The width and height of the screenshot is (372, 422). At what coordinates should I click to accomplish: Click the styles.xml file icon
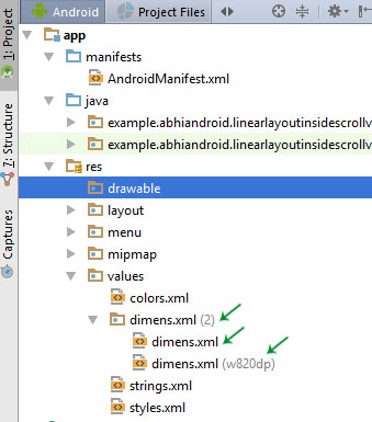point(117,407)
